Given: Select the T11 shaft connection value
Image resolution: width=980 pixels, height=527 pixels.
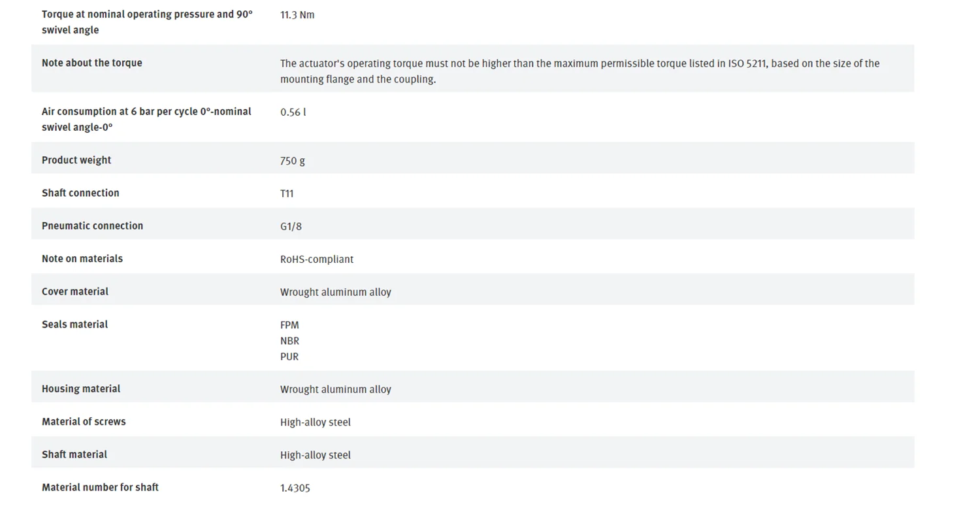Looking at the screenshot, I should pyautogui.click(x=287, y=194).
